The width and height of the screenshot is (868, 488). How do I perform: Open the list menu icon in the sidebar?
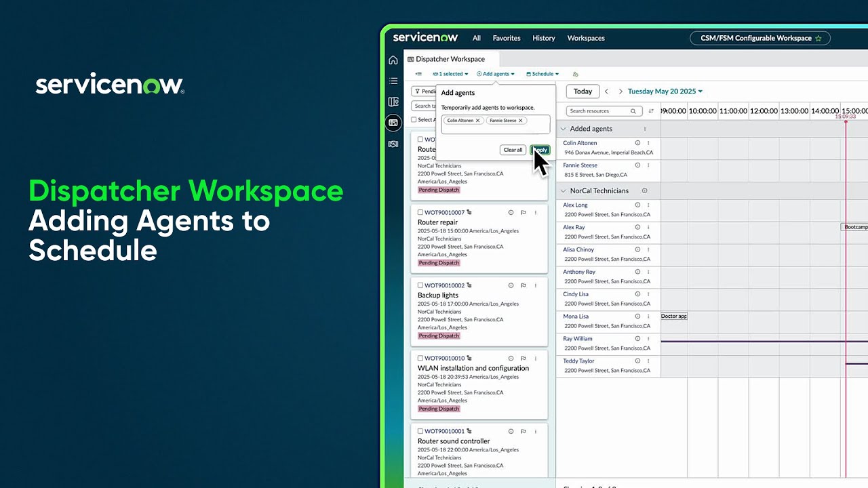[393, 80]
